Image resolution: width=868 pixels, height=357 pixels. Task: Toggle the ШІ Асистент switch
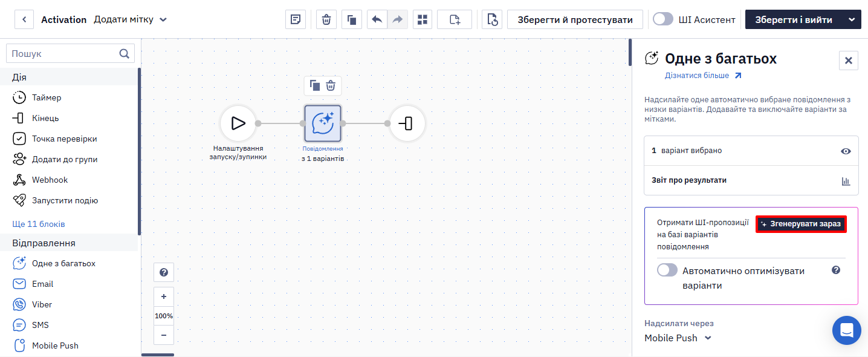[x=663, y=19]
